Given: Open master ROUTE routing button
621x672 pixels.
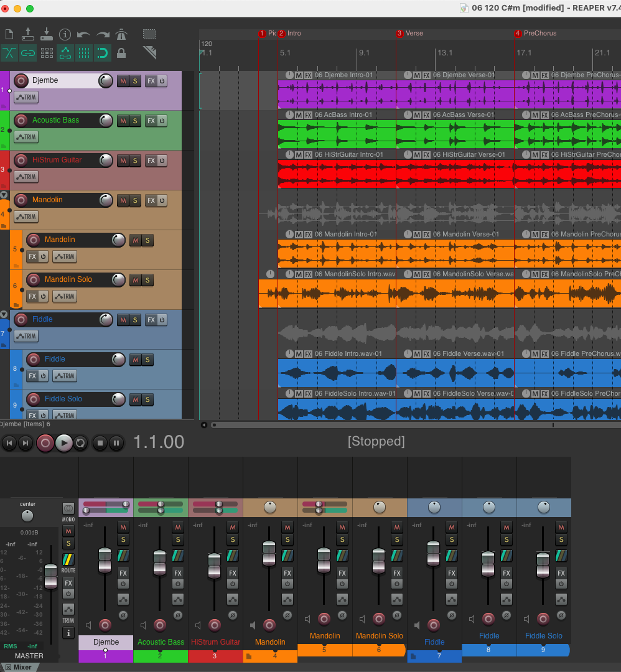Looking at the screenshot, I should pos(68,559).
